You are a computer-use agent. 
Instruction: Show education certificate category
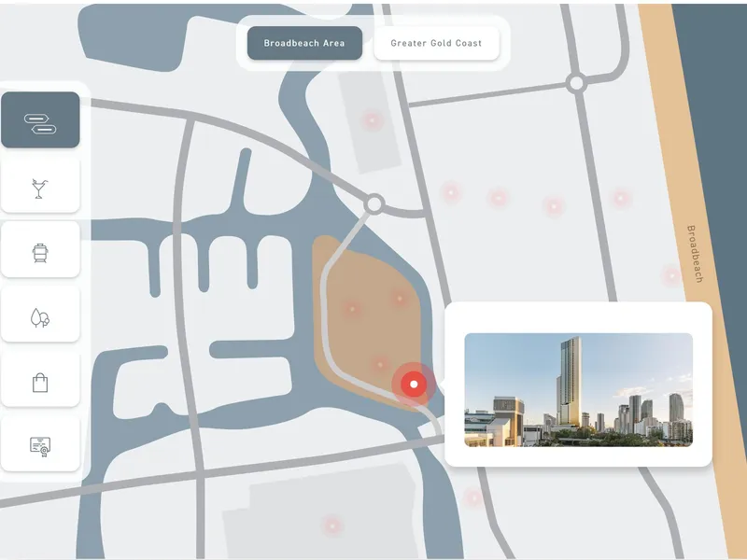(x=40, y=444)
